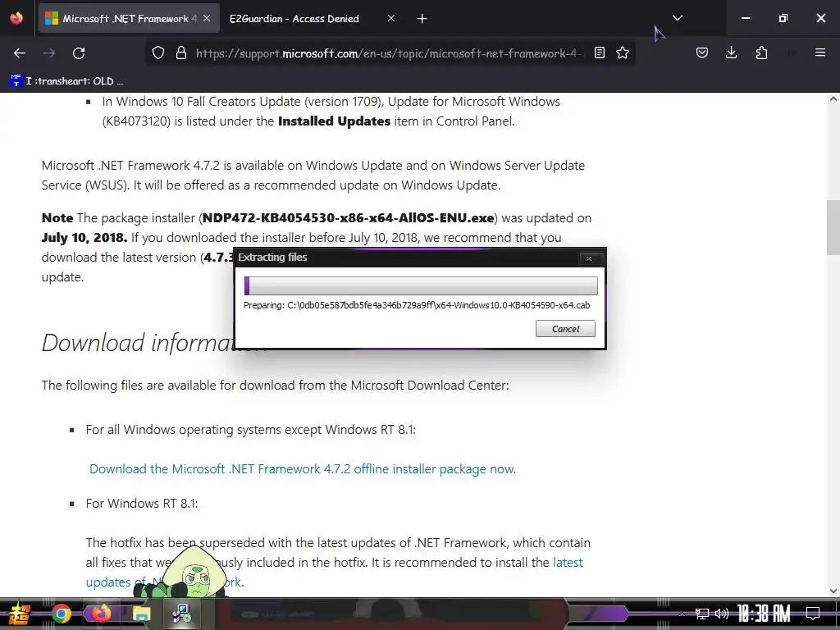This screenshot has height=630, width=840.
Task: Click the Preparing file path text
Action: click(x=417, y=305)
